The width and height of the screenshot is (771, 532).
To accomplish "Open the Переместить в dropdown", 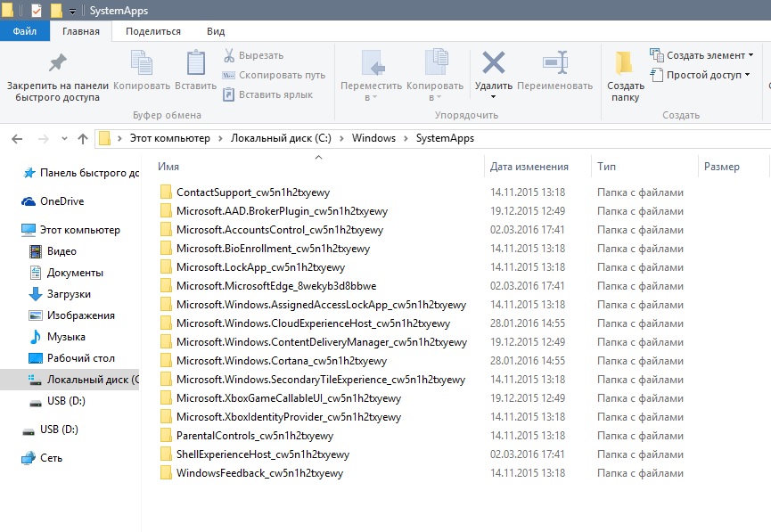I will (x=372, y=92).
